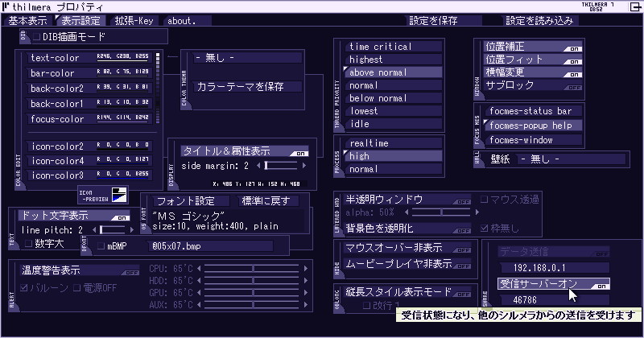Toggle the マウスオーバー非表示 switch
The image size is (644, 338).
click(x=407, y=248)
